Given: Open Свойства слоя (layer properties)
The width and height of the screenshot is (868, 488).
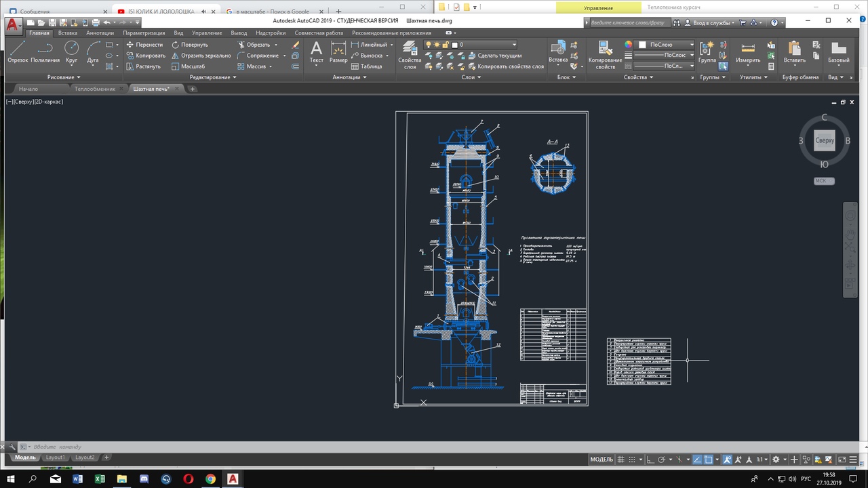Looking at the screenshot, I should 410,54.
